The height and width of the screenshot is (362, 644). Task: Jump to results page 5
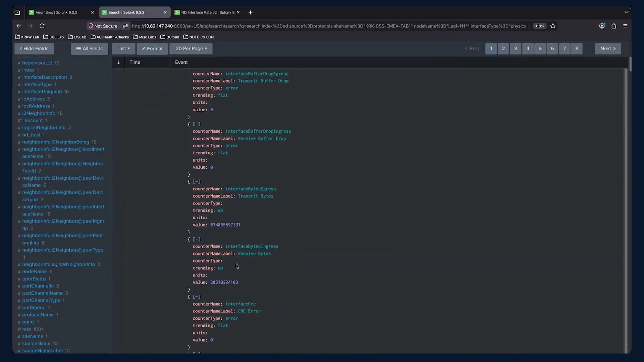tap(540, 49)
